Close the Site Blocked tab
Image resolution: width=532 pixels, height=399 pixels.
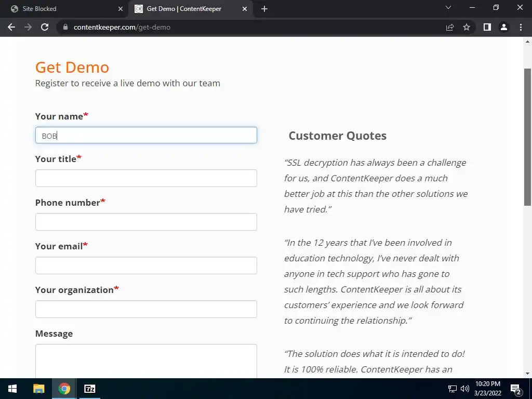(121, 9)
